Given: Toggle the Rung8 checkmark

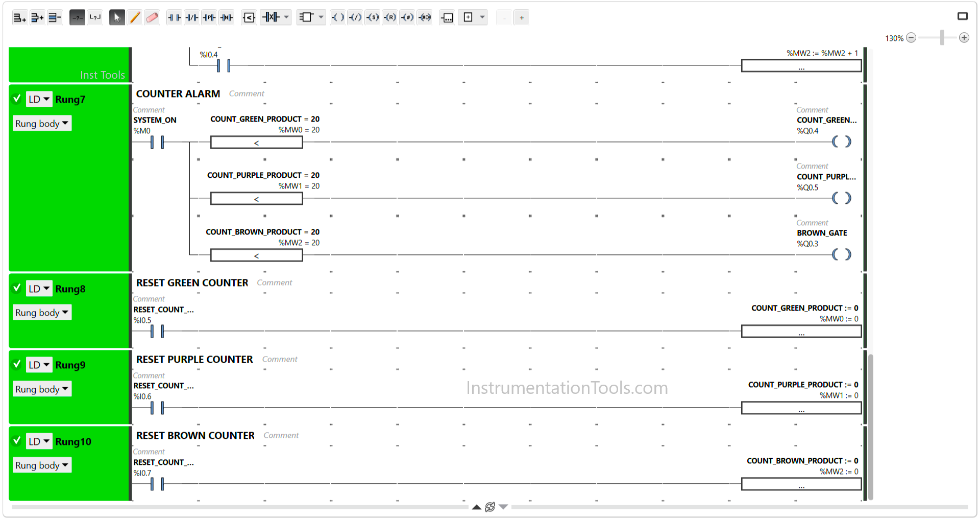Looking at the screenshot, I should [x=17, y=288].
